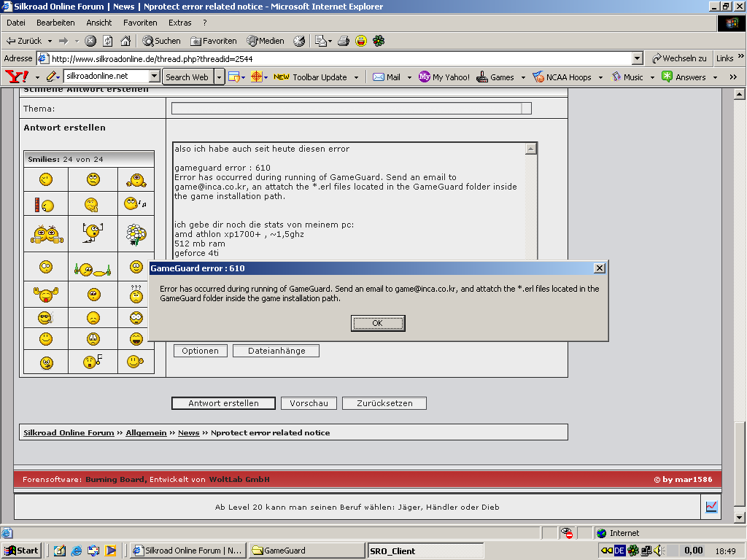Open the Favoriten panel
The height and width of the screenshot is (560, 747).
(213, 41)
